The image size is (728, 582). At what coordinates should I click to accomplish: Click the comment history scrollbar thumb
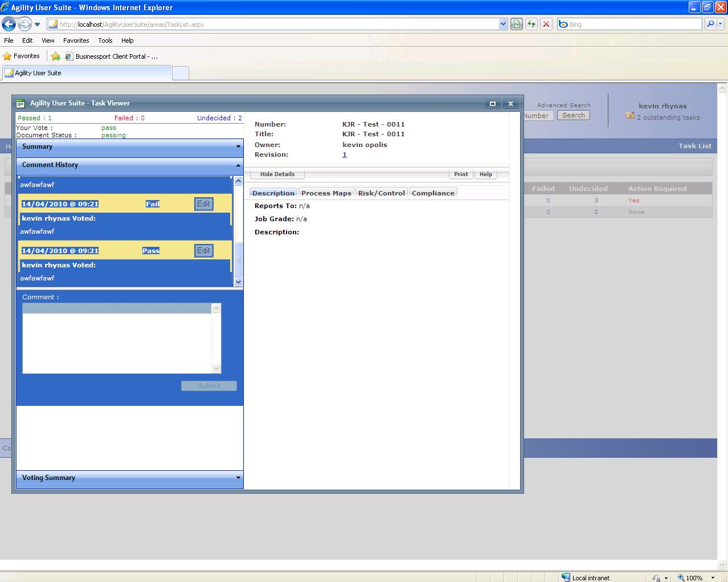click(x=238, y=259)
